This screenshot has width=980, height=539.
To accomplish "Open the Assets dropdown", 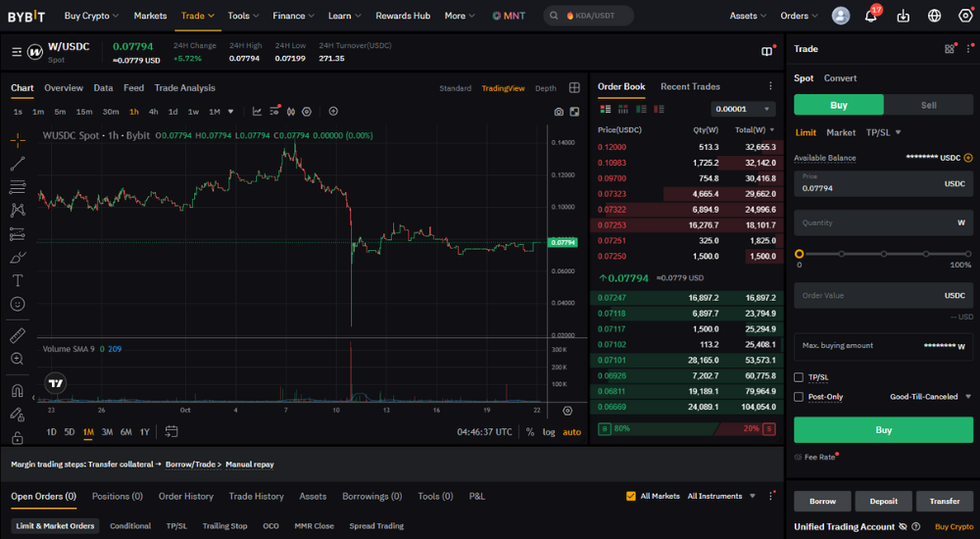I will click(x=748, y=16).
